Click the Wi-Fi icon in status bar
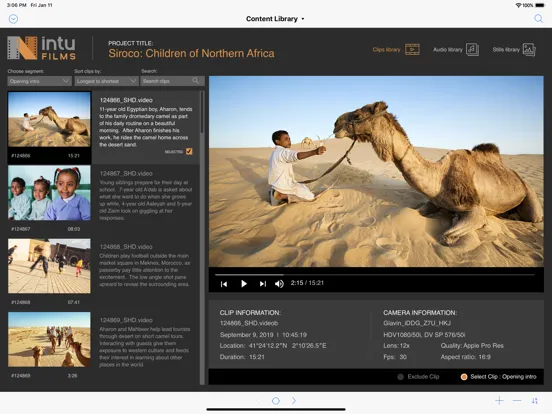This screenshot has height=414, width=552. [518, 5]
